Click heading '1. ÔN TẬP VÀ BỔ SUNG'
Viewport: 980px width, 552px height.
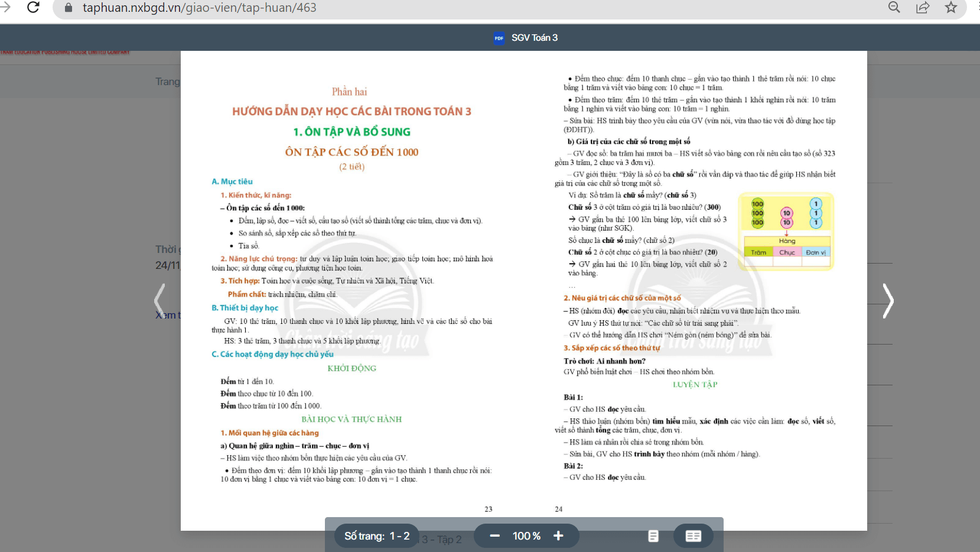(x=351, y=132)
